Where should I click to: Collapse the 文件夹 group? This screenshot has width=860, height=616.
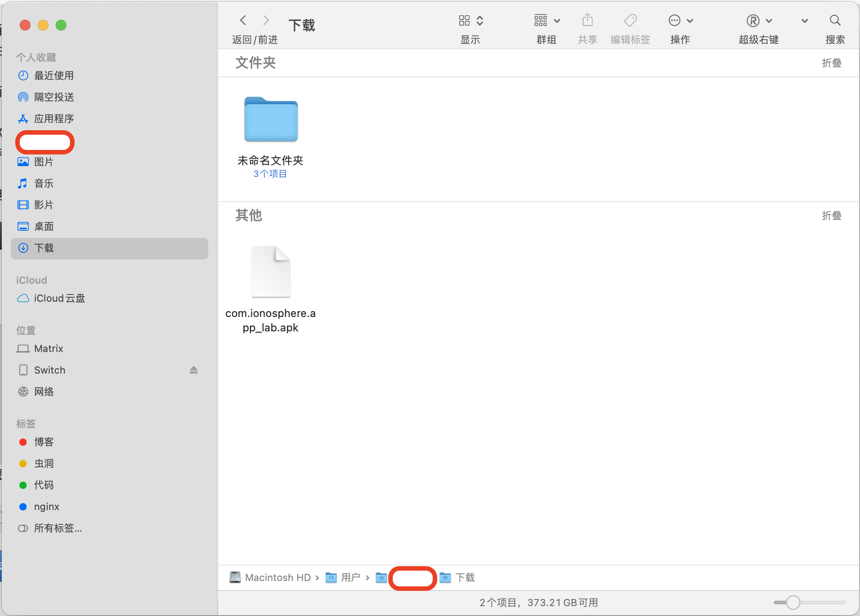click(831, 63)
